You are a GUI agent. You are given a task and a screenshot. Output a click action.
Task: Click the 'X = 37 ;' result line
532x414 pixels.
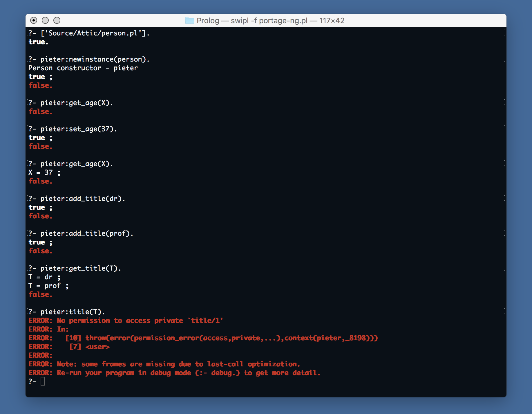[x=44, y=172]
